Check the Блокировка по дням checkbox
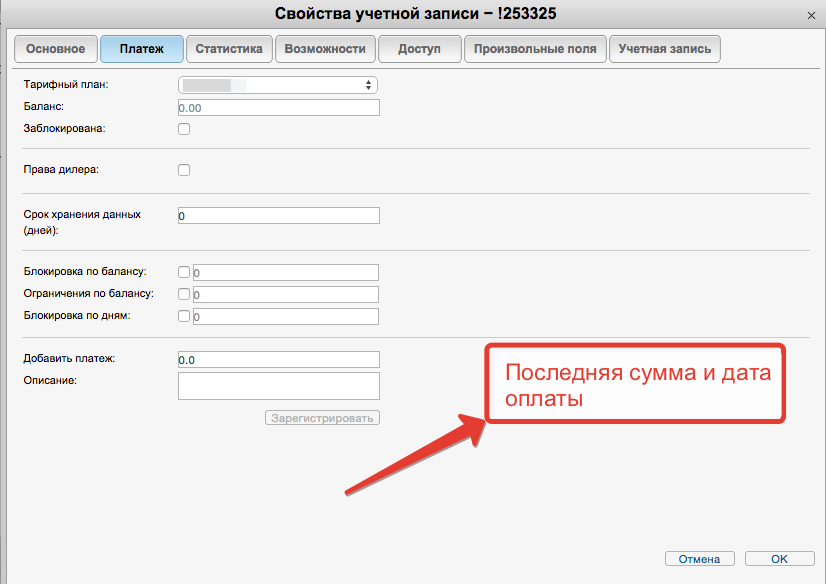The height and width of the screenshot is (584, 826). pyautogui.click(x=183, y=316)
